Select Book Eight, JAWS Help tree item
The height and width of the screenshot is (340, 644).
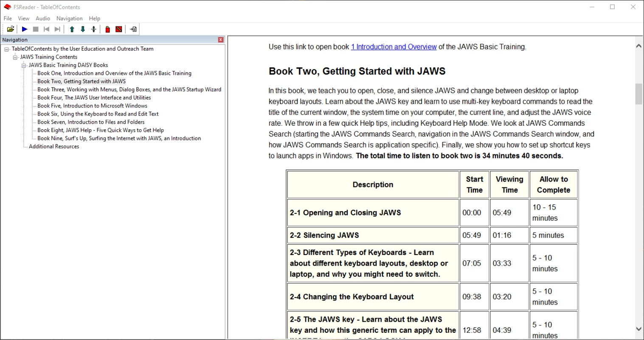(101, 130)
